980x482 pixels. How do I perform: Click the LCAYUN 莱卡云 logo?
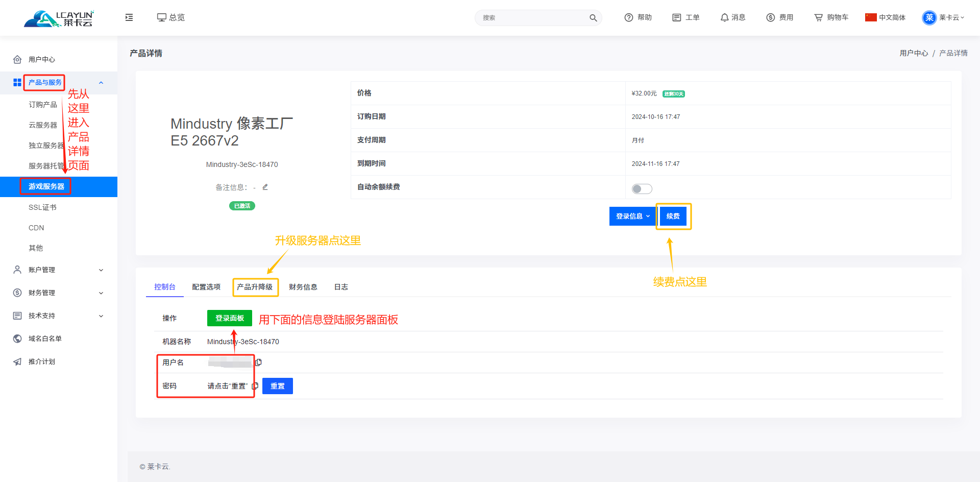(x=59, y=18)
